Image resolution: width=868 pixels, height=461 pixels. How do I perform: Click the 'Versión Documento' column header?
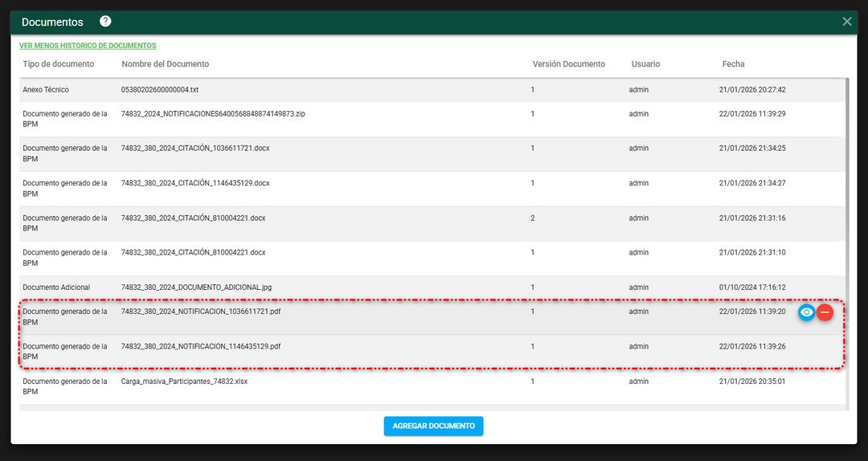click(x=568, y=64)
